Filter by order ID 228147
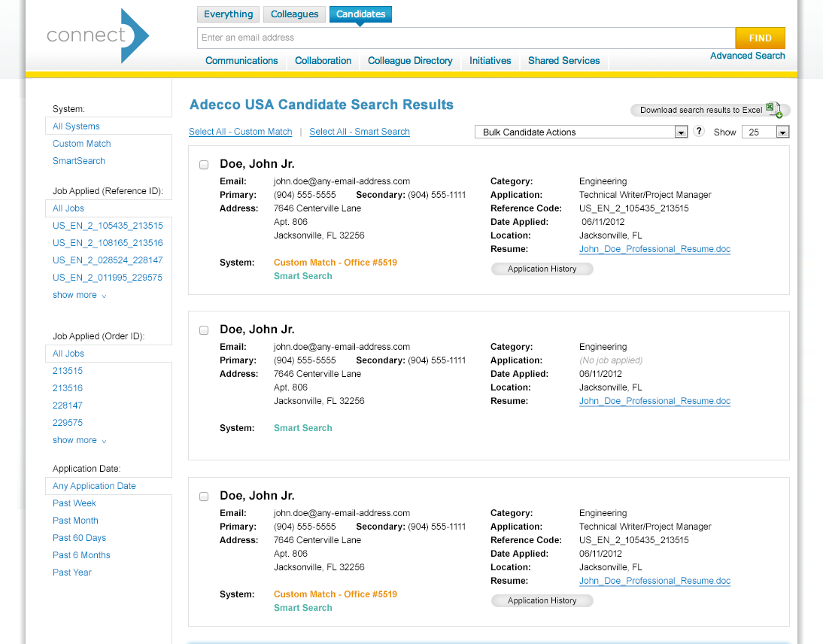The image size is (823, 644). pos(68,406)
